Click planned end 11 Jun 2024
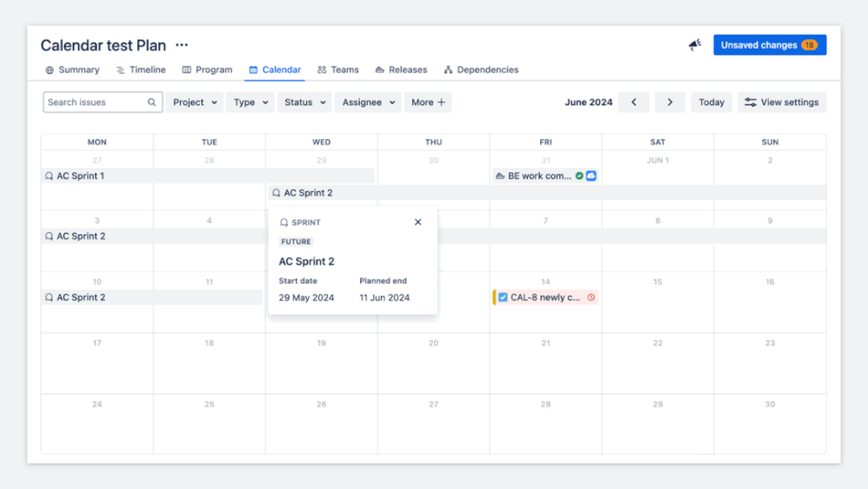 [384, 298]
